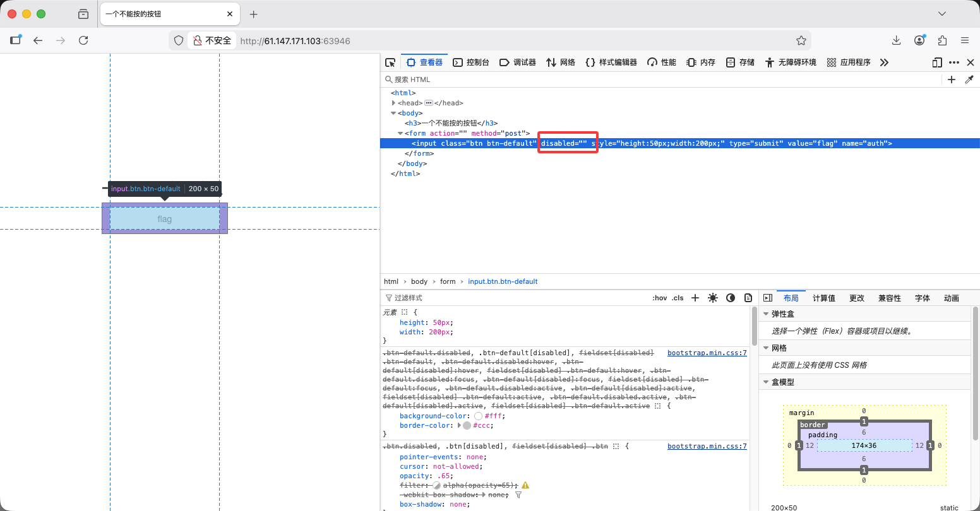This screenshot has width=980, height=511.
Task: Collapse the 盒模型 (Box Model) section
Action: tap(767, 382)
